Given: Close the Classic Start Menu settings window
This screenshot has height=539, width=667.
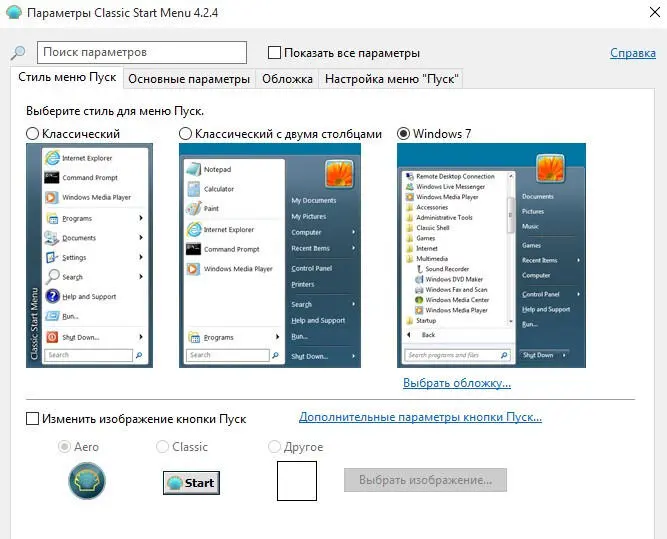Looking at the screenshot, I should pos(655,12).
